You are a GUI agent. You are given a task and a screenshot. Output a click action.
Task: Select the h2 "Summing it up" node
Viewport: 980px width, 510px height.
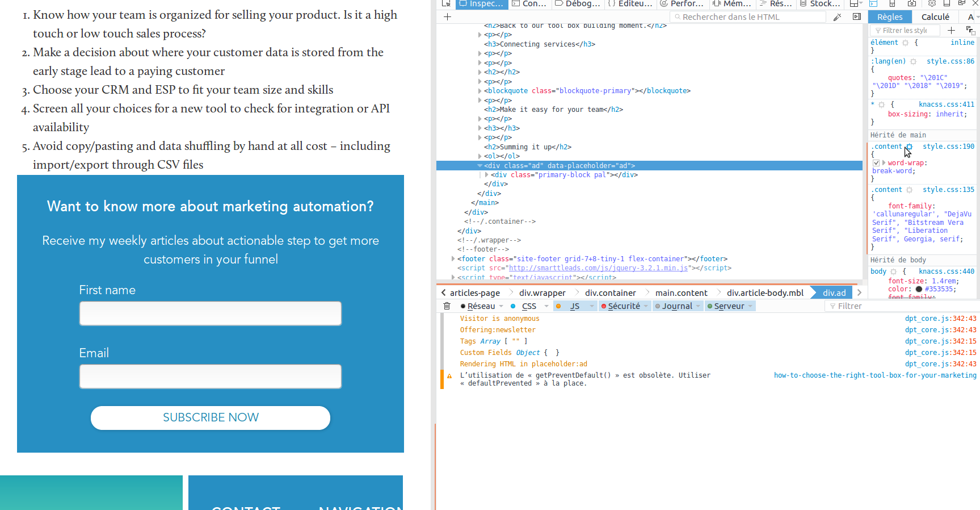tap(528, 147)
